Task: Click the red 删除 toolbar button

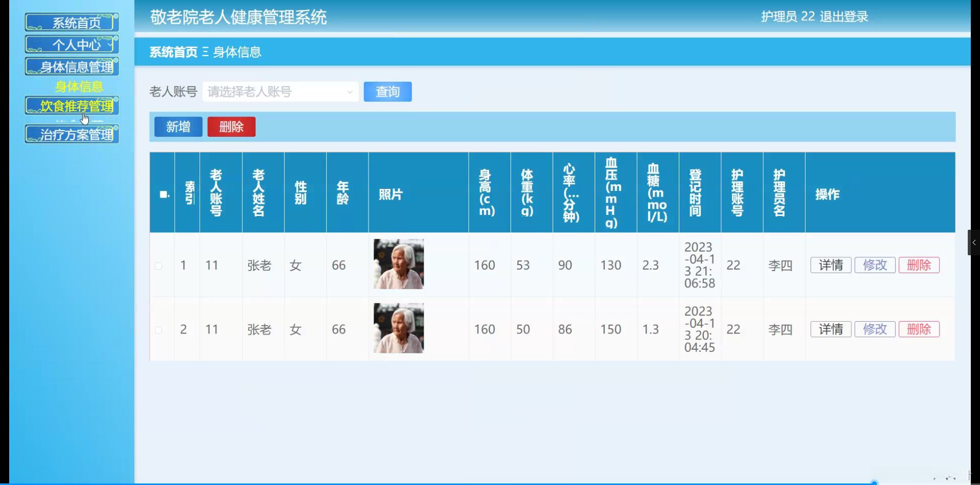Action: pos(231,127)
